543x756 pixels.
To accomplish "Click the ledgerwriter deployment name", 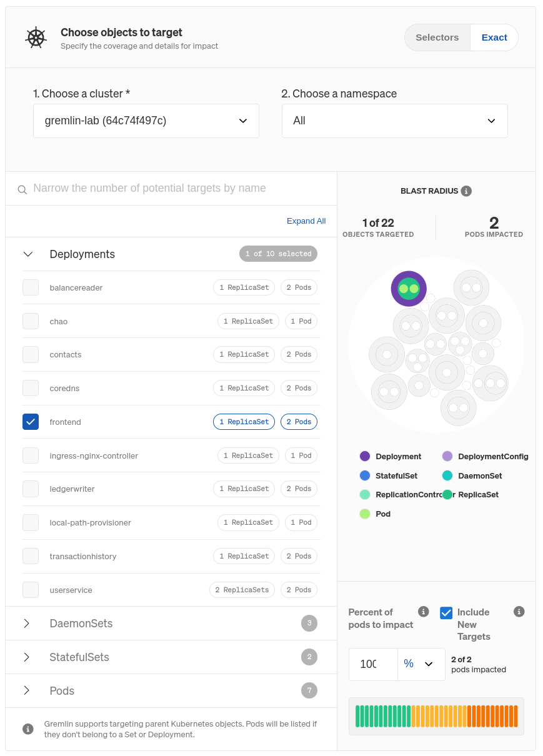I will pyautogui.click(x=72, y=489).
